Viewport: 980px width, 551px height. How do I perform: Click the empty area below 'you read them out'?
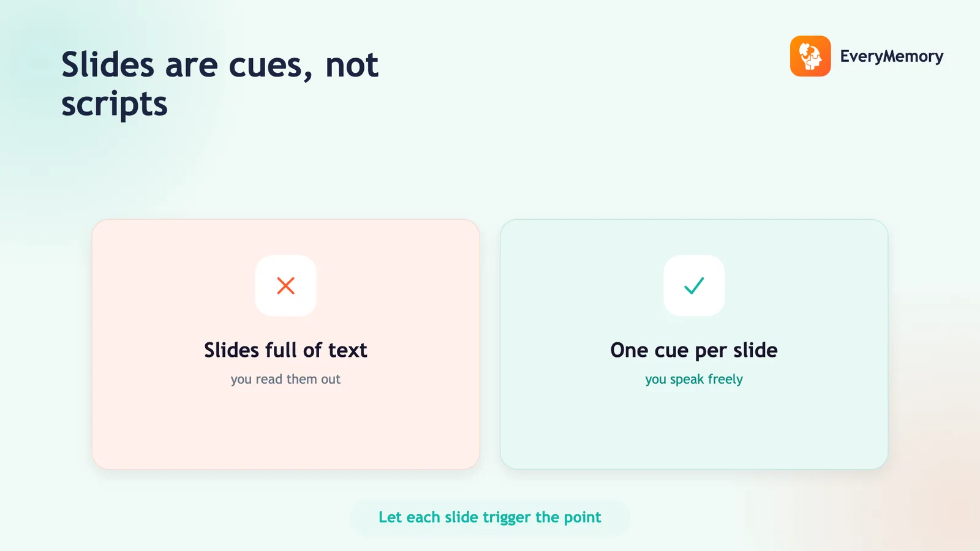[285, 429]
